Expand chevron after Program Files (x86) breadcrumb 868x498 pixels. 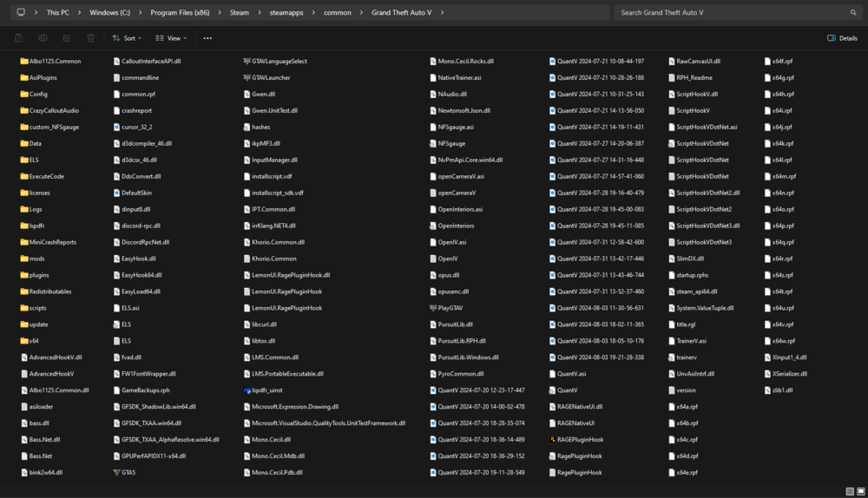(x=220, y=12)
